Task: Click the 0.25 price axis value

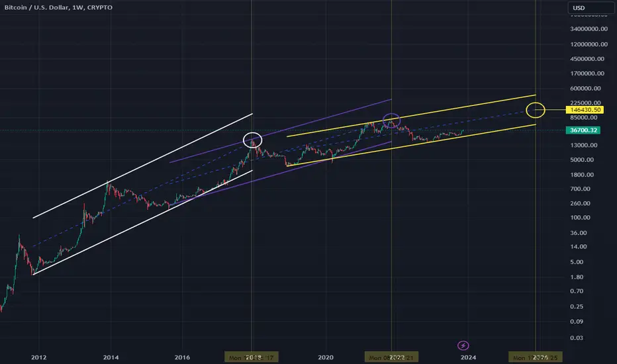Action: click(577, 306)
